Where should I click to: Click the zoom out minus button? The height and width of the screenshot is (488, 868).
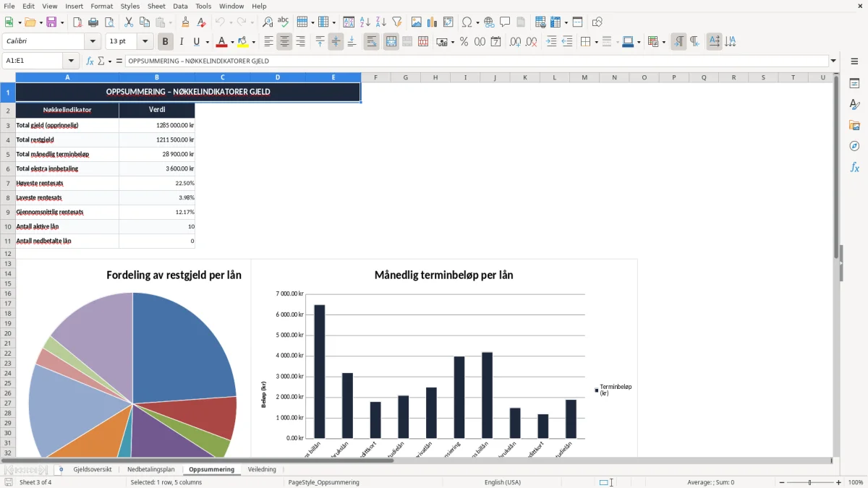(x=782, y=482)
